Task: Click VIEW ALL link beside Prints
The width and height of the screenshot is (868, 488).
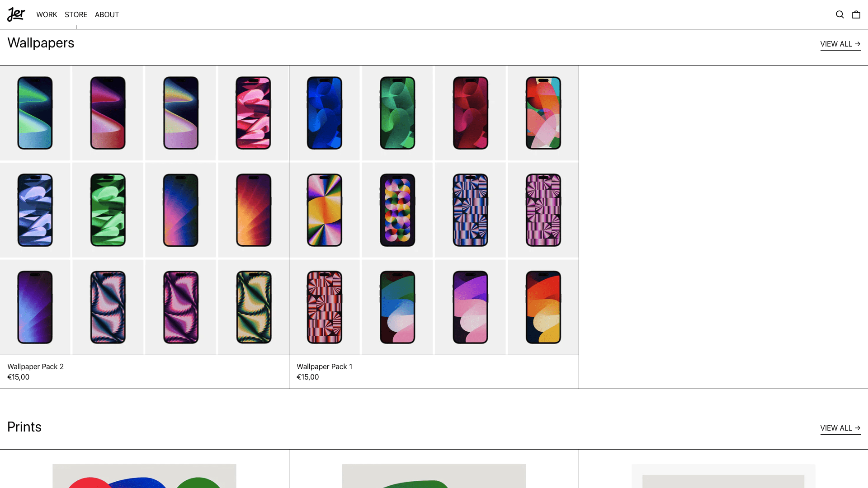Action: (840, 428)
